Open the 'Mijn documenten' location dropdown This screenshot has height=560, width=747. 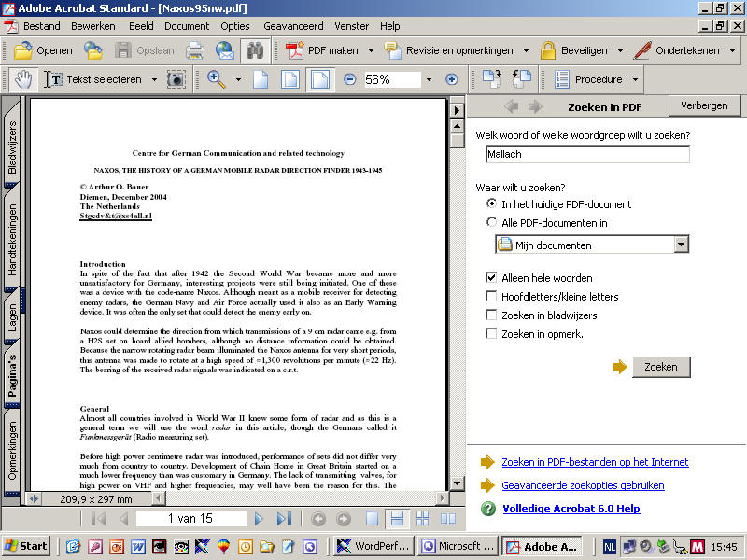[x=681, y=245]
